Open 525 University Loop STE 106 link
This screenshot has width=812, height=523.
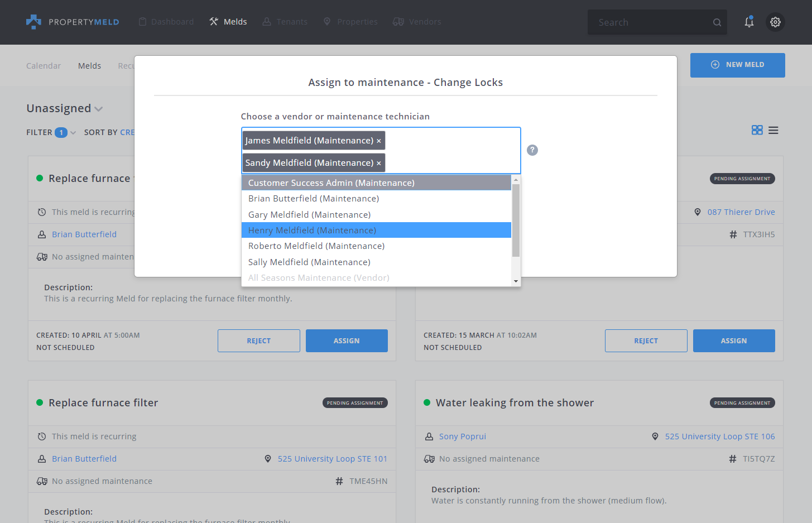pyautogui.click(x=719, y=436)
